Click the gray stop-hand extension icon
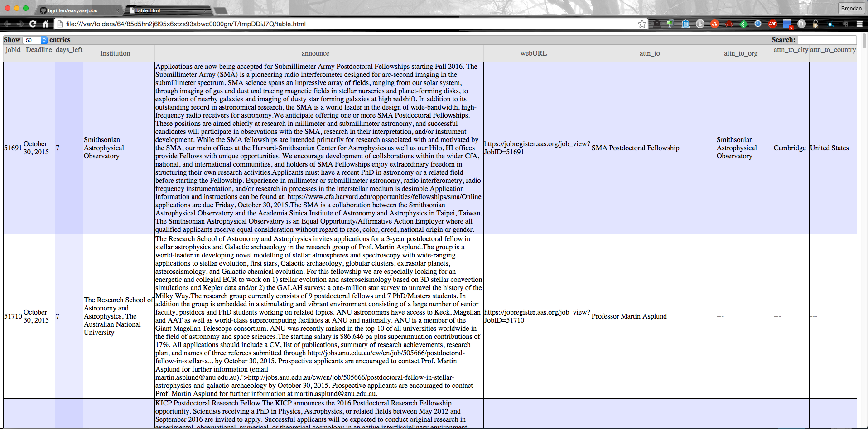The height and width of the screenshot is (429, 868). 700,24
